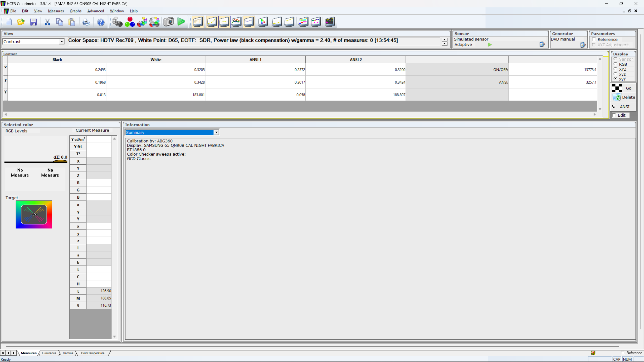Enable the Reference checkbox in Parameters
The height and width of the screenshot is (362, 644).
pyautogui.click(x=594, y=39)
